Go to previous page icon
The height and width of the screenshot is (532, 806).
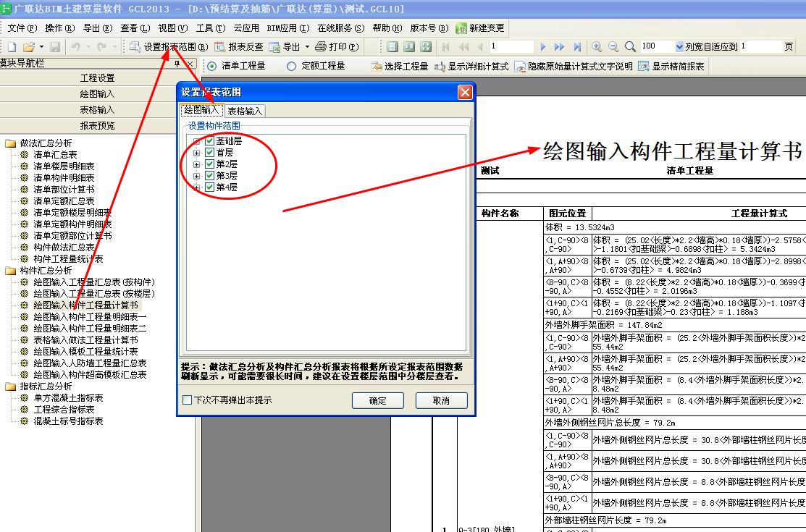point(480,47)
